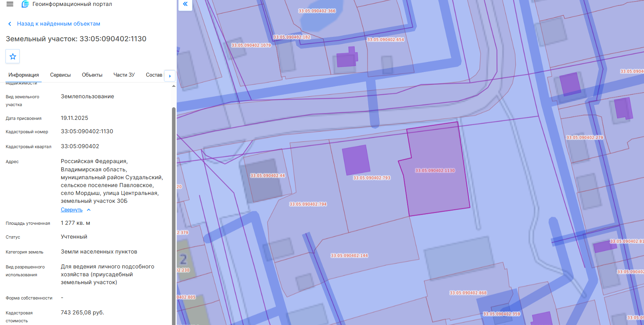Screen dimensions: 644x325
Task: Click the date value 19.11.2025
Action: (75, 118)
